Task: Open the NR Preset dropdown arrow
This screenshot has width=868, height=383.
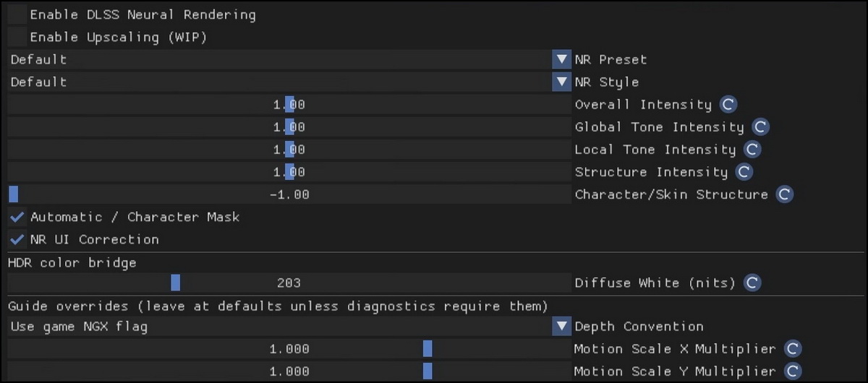Action: (x=562, y=59)
